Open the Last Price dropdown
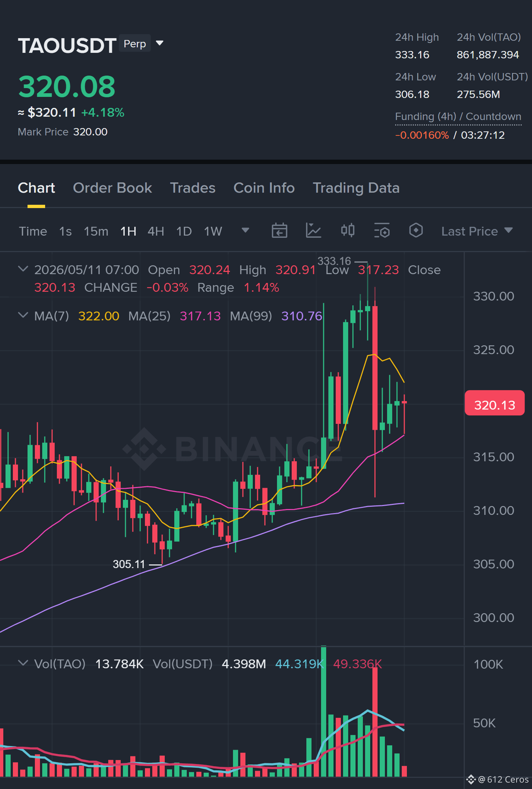The width and height of the screenshot is (532, 789). coord(477,231)
